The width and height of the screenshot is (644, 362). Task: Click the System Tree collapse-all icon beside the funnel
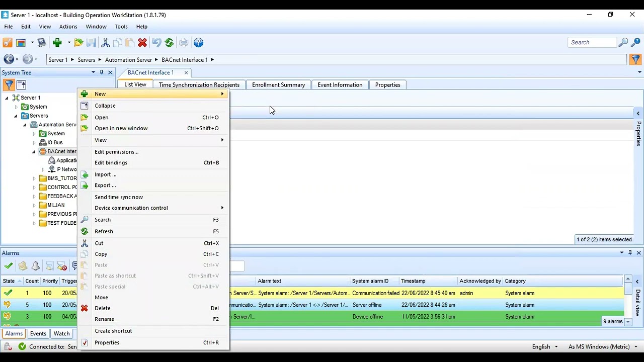[x=21, y=85]
